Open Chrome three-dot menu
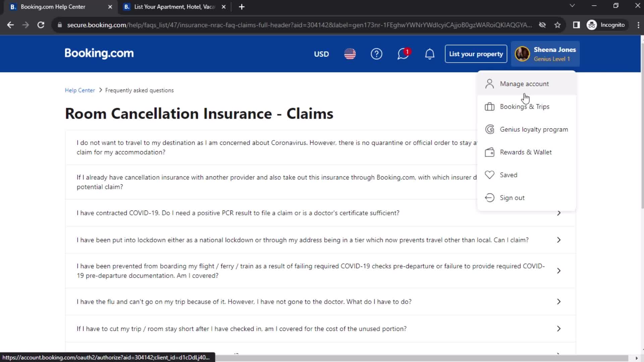The image size is (644, 362). [638, 25]
